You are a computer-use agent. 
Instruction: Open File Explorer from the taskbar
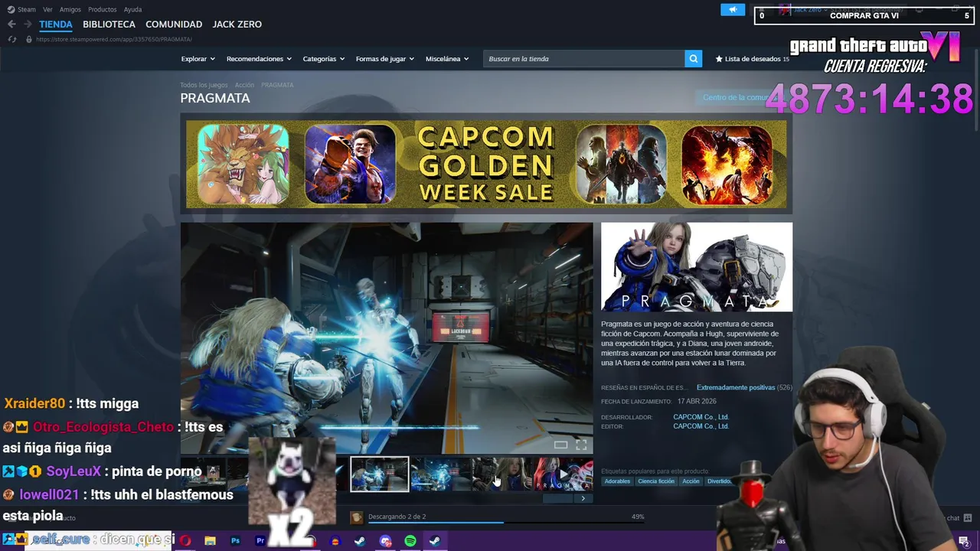point(210,541)
